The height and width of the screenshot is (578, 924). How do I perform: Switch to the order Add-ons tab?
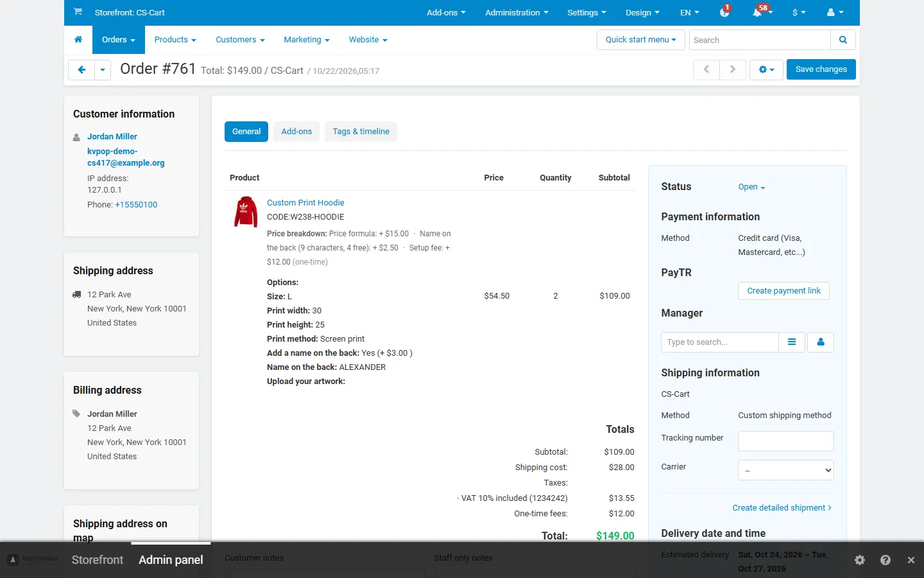(296, 132)
